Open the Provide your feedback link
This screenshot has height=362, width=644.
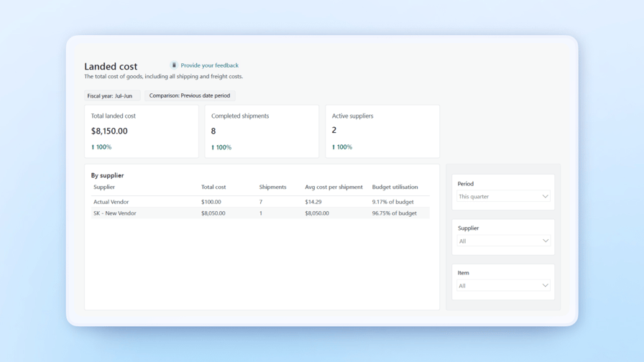(x=209, y=65)
